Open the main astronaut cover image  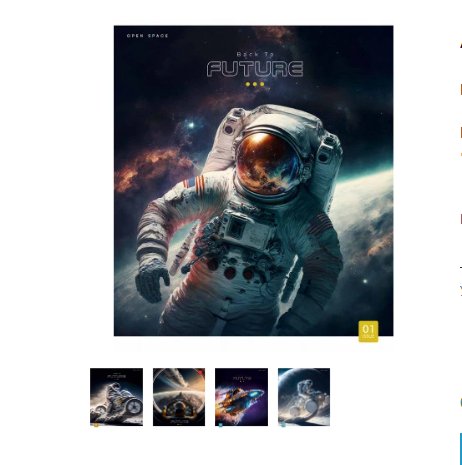click(x=253, y=180)
